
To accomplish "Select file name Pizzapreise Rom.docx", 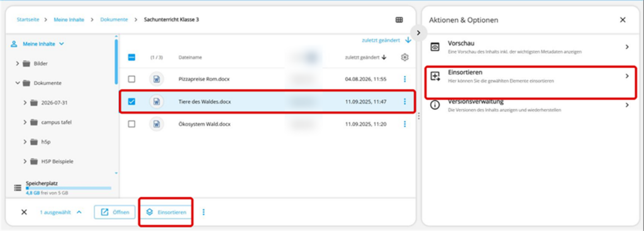I will (204, 79).
